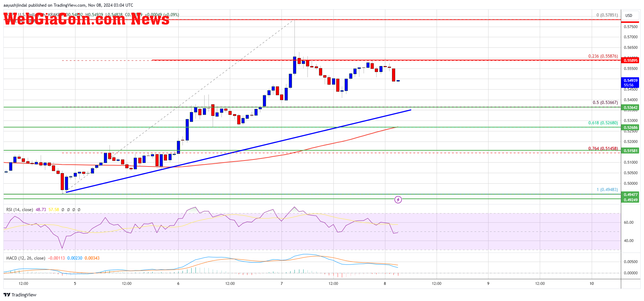The height and width of the screenshot is (301, 644).
Task: Click the date label 8 on time axis
Action: pyautogui.click(x=385, y=283)
